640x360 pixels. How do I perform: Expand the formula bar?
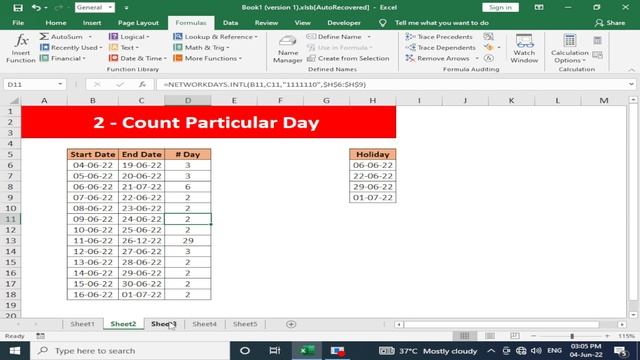click(x=631, y=84)
